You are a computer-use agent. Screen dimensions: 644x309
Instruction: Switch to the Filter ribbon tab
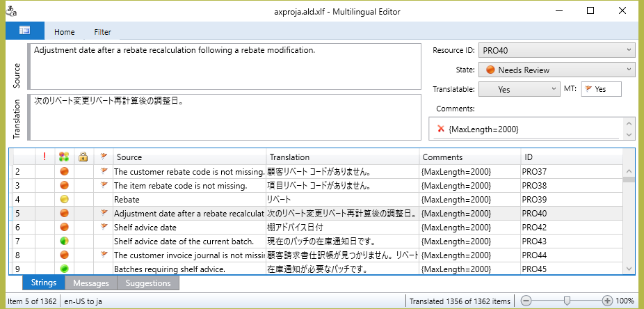102,31
